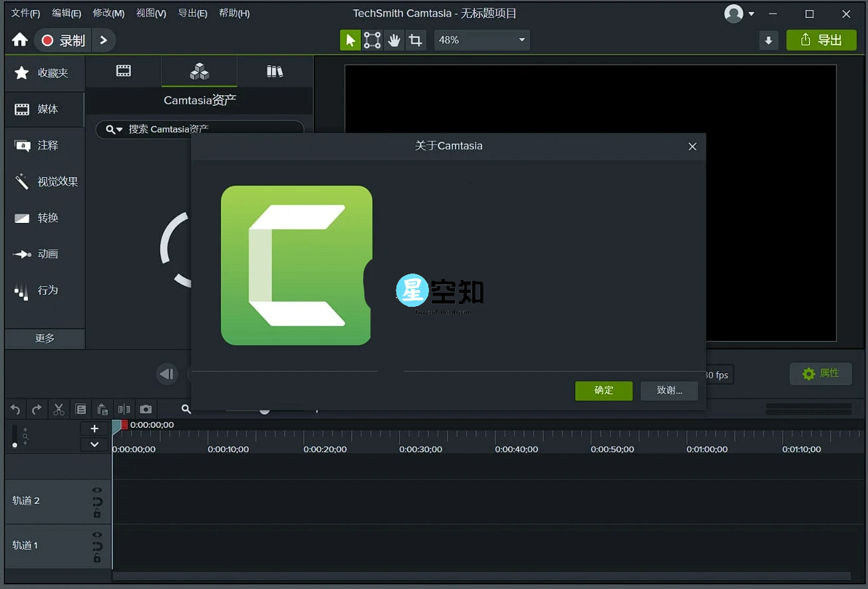Viewport: 868px width, 589px height.
Task: Enable the magnet snap on 轨道 2
Action: click(97, 501)
